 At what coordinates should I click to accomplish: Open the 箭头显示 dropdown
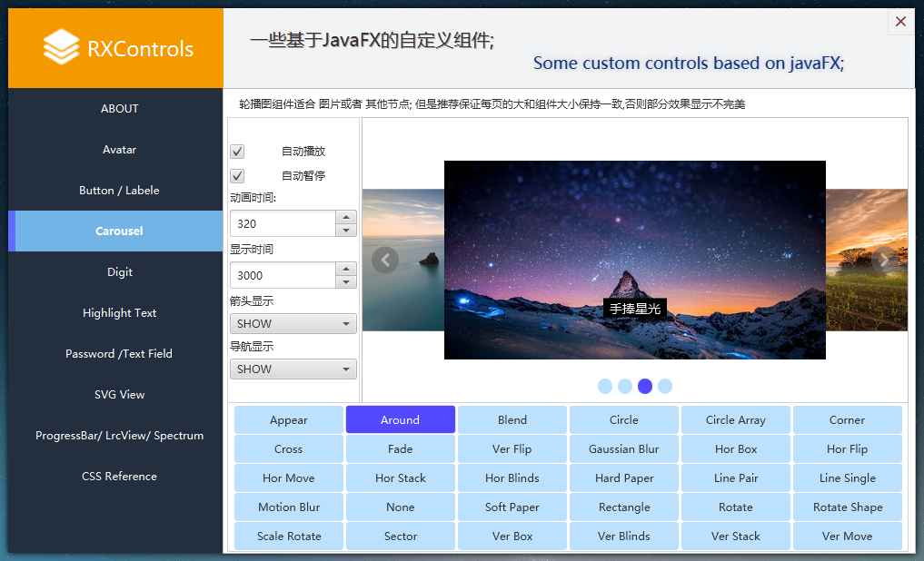tap(293, 324)
